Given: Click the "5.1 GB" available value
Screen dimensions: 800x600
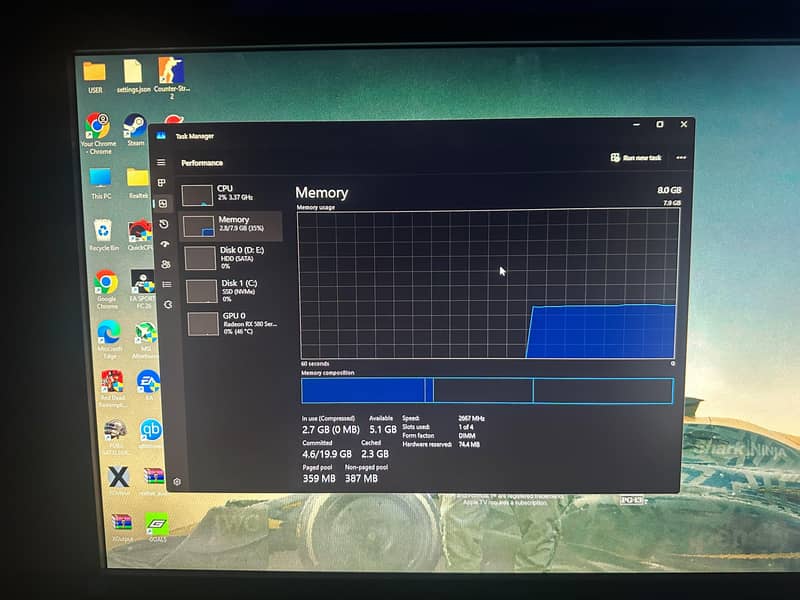Looking at the screenshot, I should click(x=383, y=430).
